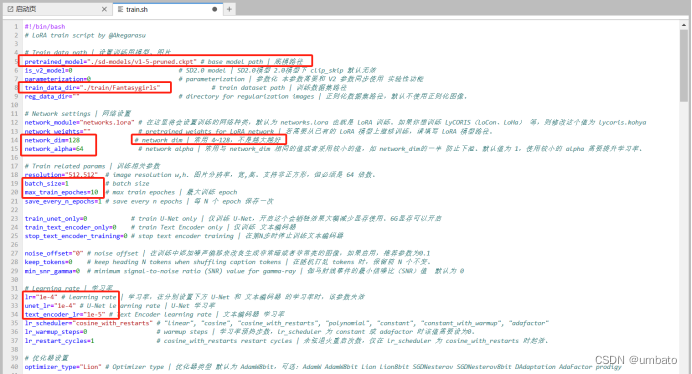692x374 pixels.
Task: Click line number 14 in the gutter
Action: click(x=15, y=140)
